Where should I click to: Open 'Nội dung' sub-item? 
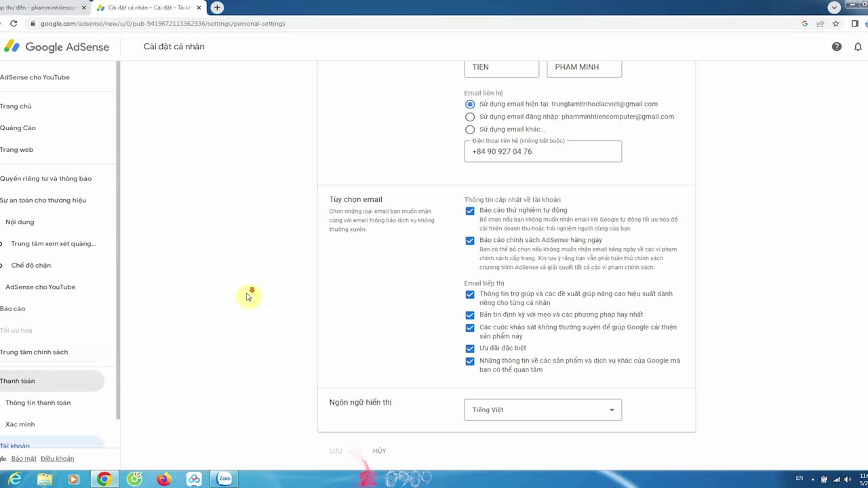coord(20,222)
